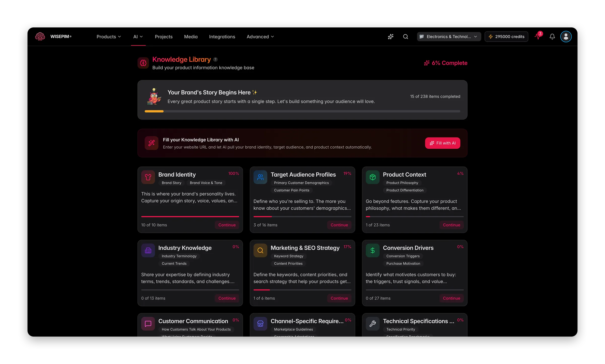Image resolution: width=605 pixels, height=364 pixels.
Task: Click the Marketing & SEO Strategy progress bar
Action: tap(302, 290)
